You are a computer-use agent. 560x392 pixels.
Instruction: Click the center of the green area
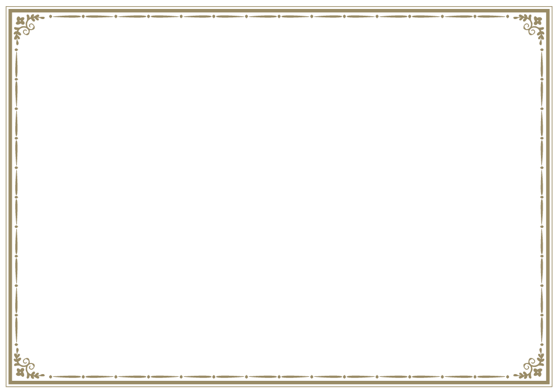pos(280,196)
